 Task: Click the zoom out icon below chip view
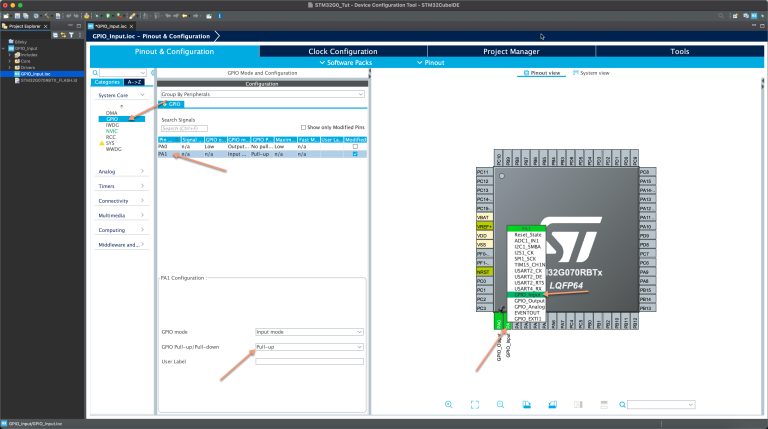tap(500, 404)
